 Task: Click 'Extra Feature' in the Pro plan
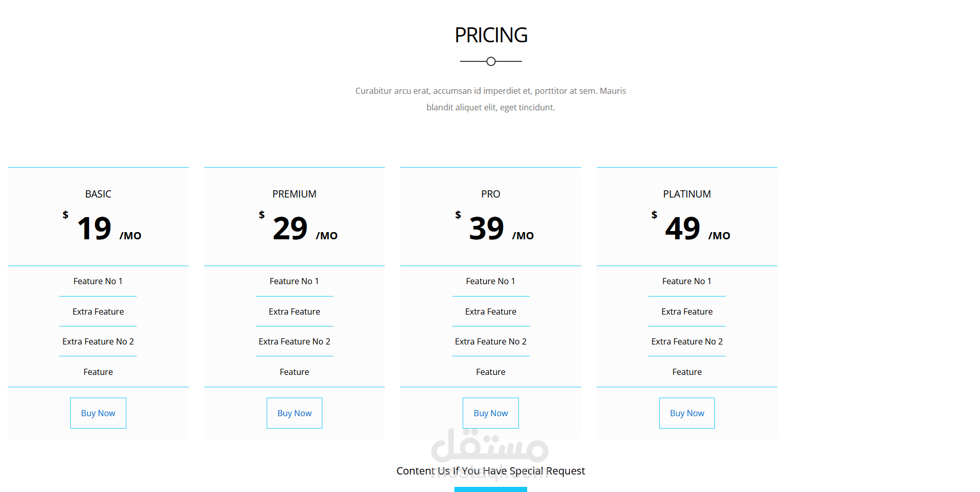(491, 311)
